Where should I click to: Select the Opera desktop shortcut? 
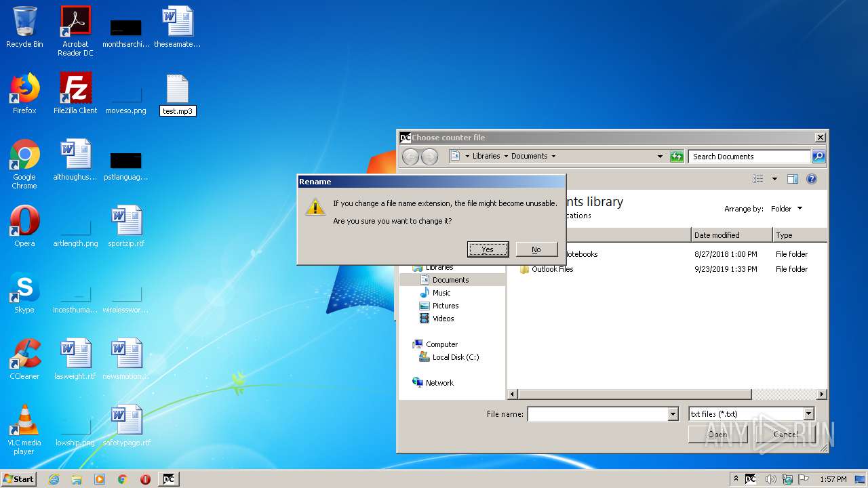[x=24, y=226]
